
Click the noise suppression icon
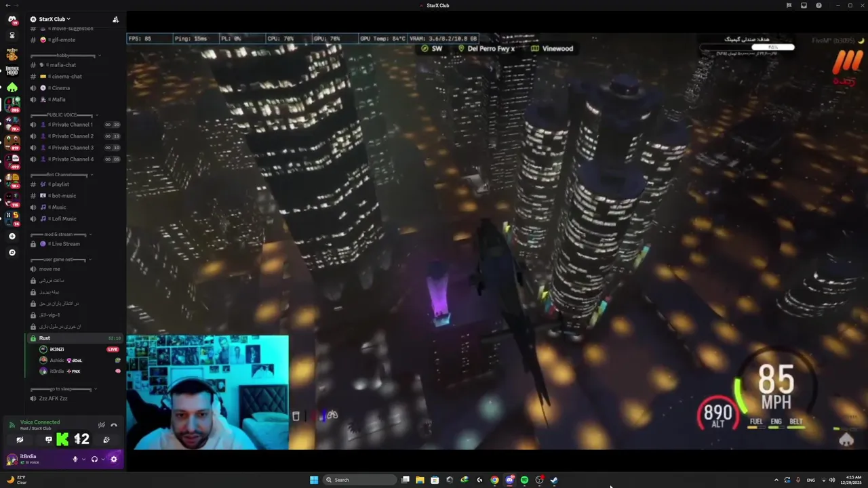pos(102,425)
